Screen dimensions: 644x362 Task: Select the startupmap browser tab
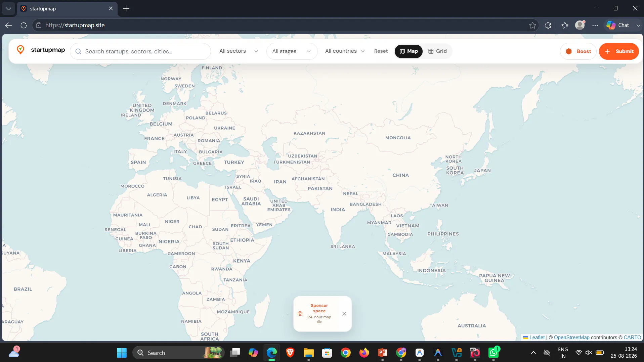click(67, 9)
